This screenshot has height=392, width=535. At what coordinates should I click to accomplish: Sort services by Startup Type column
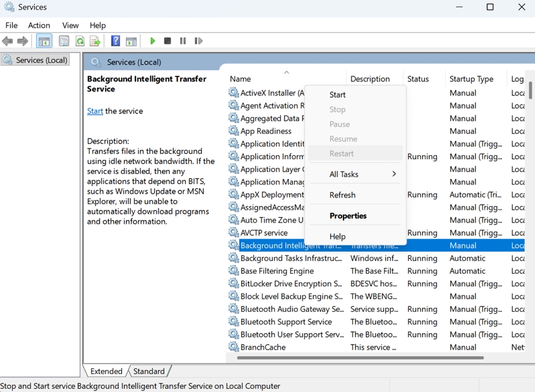471,78
